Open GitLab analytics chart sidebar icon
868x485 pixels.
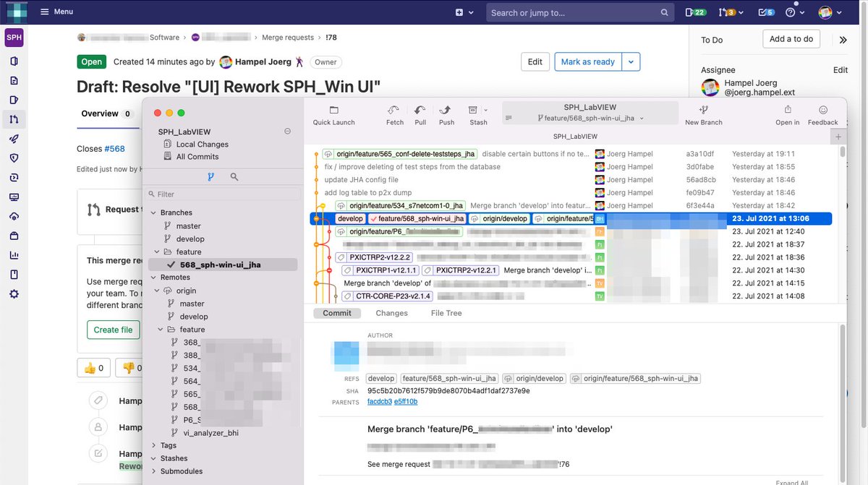click(x=14, y=255)
